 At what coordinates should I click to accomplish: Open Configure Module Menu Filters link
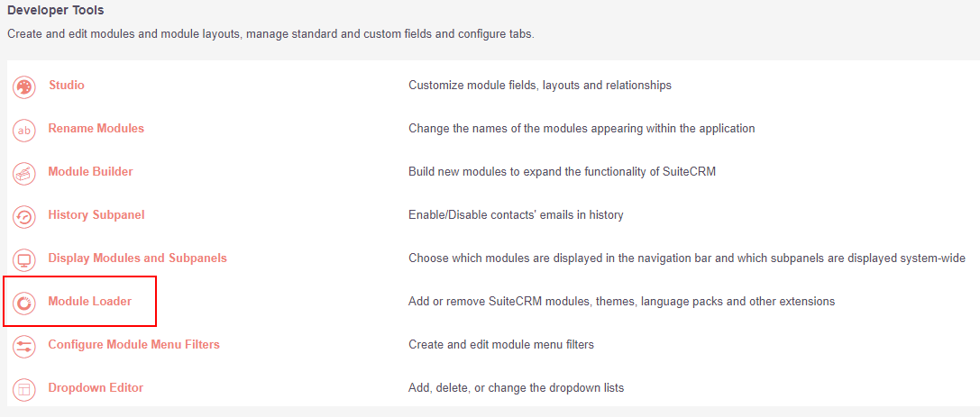click(133, 344)
